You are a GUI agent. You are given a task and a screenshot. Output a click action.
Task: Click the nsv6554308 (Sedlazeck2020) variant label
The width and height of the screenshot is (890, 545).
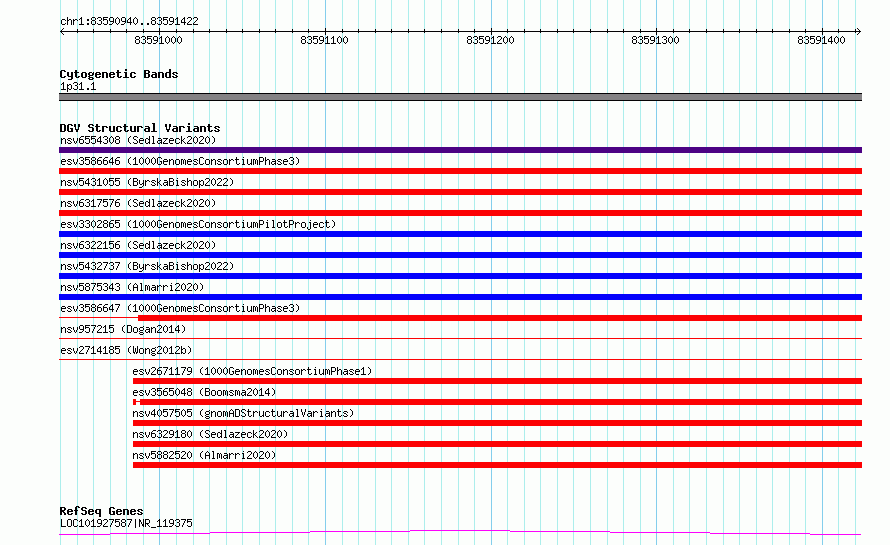[x=138, y=140]
